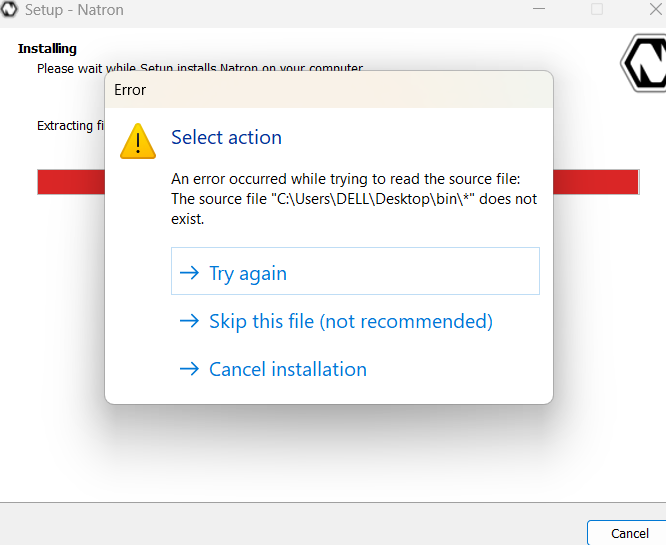Click the source file path error message
This screenshot has width=666, height=545.
coord(354,199)
